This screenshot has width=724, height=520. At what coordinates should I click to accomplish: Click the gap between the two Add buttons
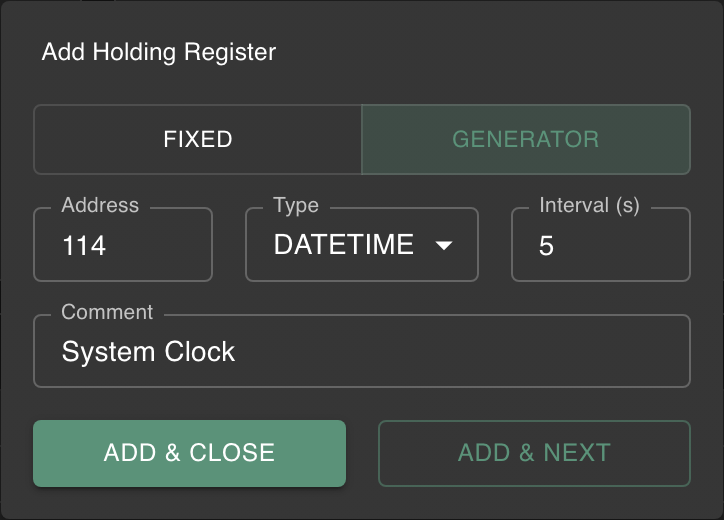click(362, 453)
